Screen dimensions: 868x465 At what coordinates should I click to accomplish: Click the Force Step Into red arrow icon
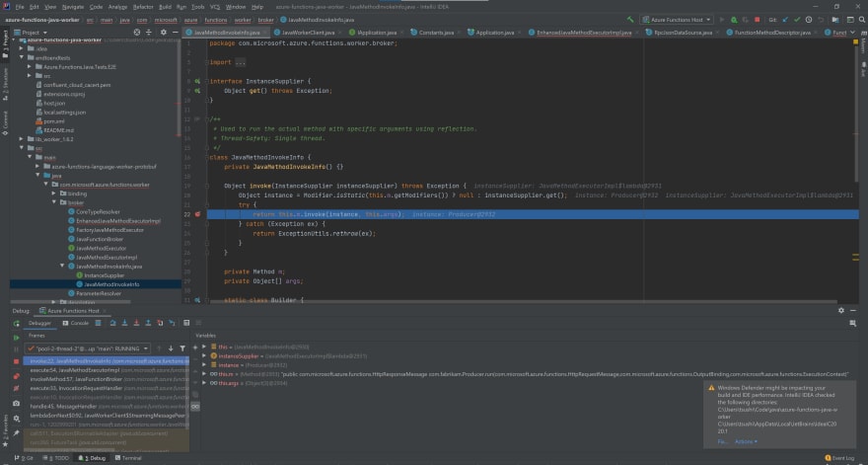pos(136,323)
